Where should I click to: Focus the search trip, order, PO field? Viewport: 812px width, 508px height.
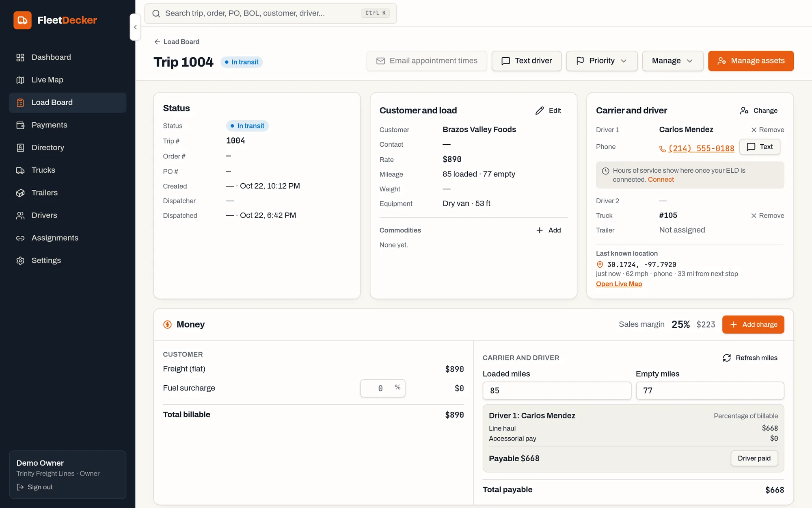click(x=270, y=13)
